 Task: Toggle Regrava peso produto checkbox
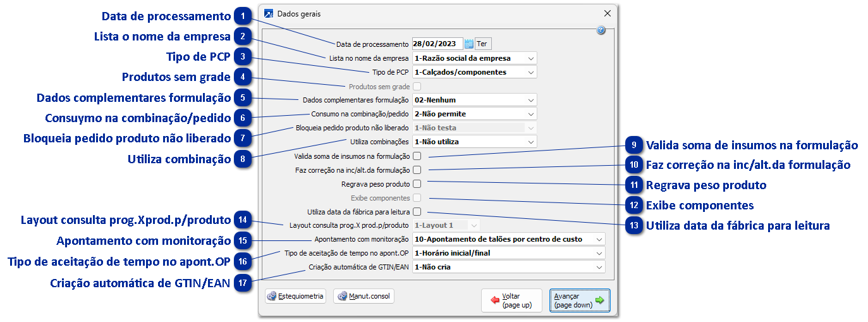pyautogui.click(x=417, y=184)
